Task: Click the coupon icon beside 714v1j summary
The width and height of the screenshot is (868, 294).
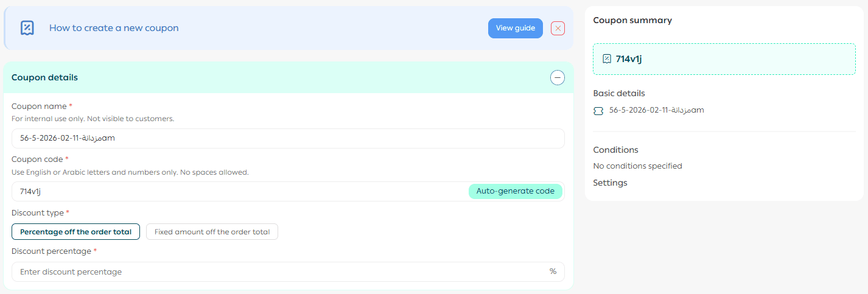Action: (x=606, y=59)
